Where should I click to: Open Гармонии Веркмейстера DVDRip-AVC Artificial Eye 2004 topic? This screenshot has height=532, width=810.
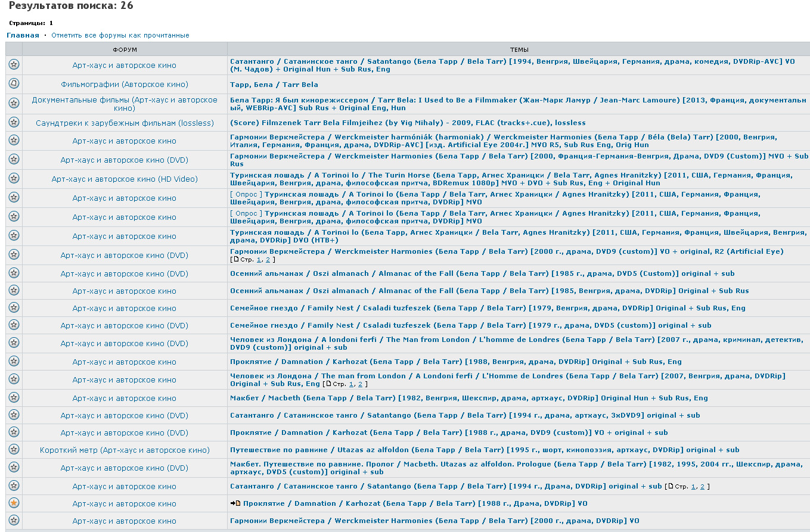coord(504,141)
